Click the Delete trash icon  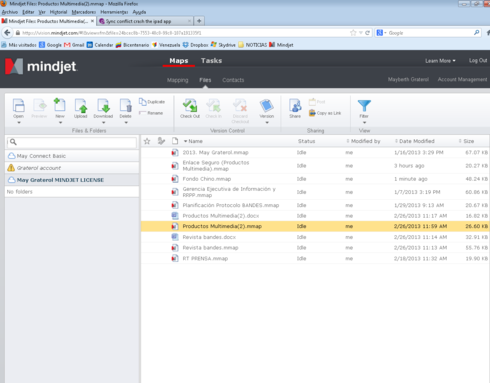pyautogui.click(x=126, y=105)
